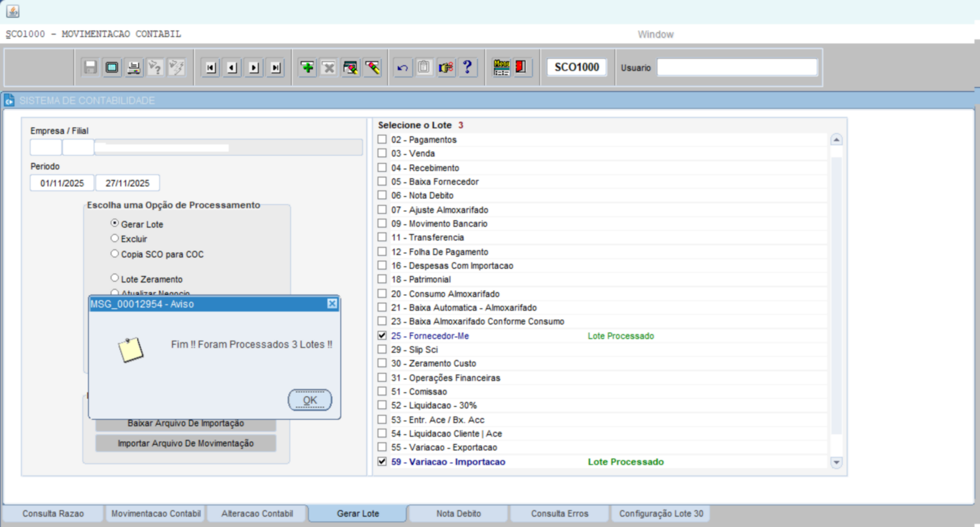The height and width of the screenshot is (527, 980).
Task: Click the green plus insert record icon
Action: tap(307, 67)
